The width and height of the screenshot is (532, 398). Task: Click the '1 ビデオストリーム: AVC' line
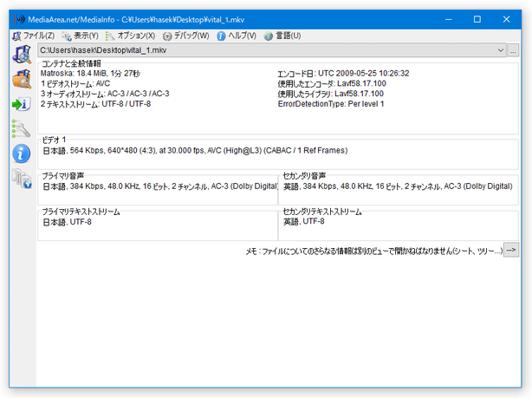tap(75, 83)
